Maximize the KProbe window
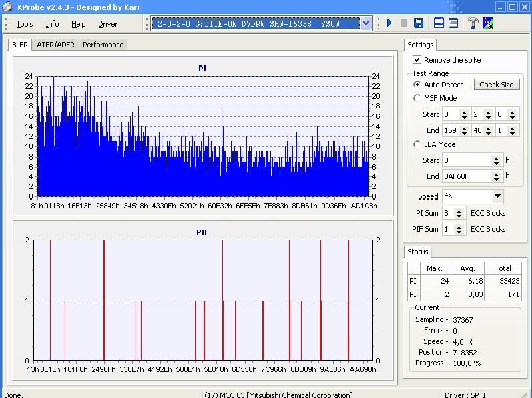Viewport: 532px width, 398px height. (x=513, y=7)
